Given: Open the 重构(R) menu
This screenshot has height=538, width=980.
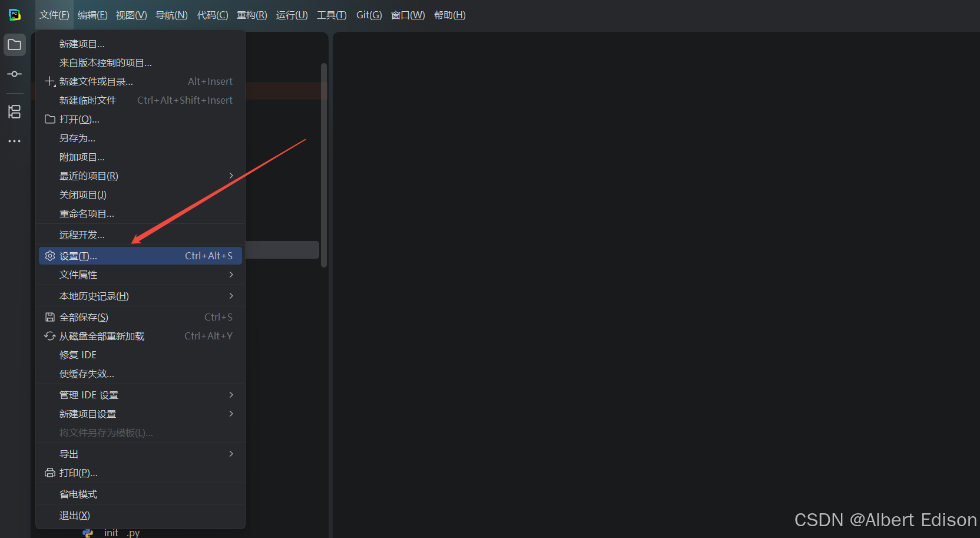Looking at the screenshot, I should click(x=252, y=15).
